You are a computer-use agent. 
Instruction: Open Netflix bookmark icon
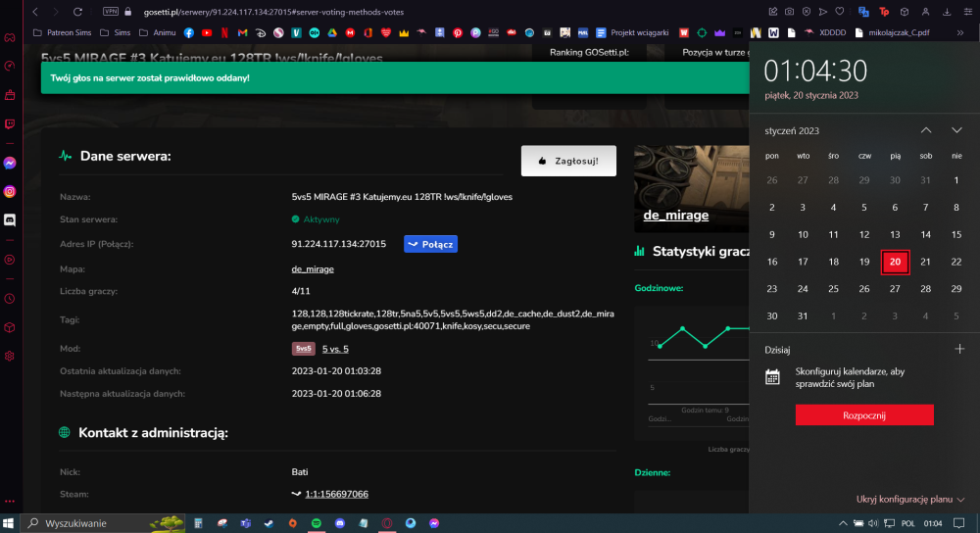tap(224, 32)
